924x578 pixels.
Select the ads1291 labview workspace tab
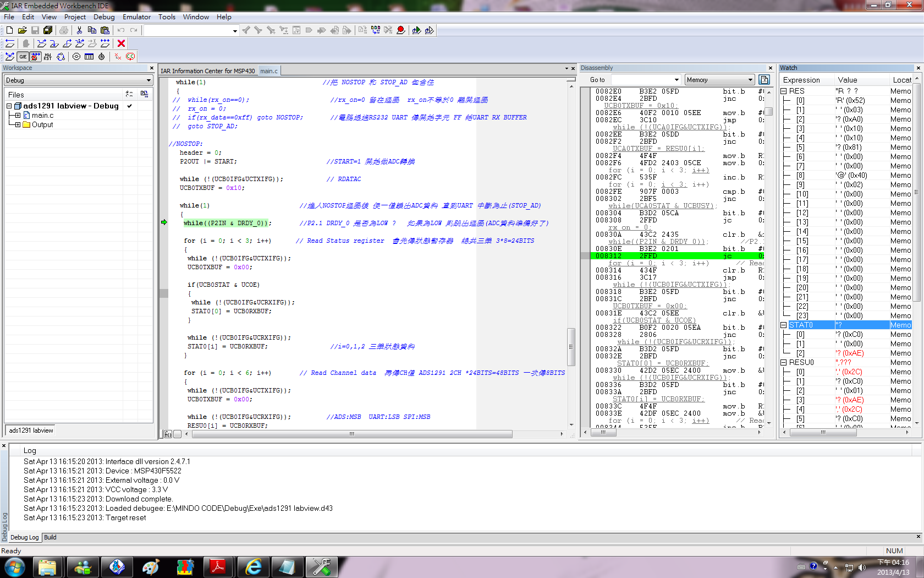click(x=31, y=430)
